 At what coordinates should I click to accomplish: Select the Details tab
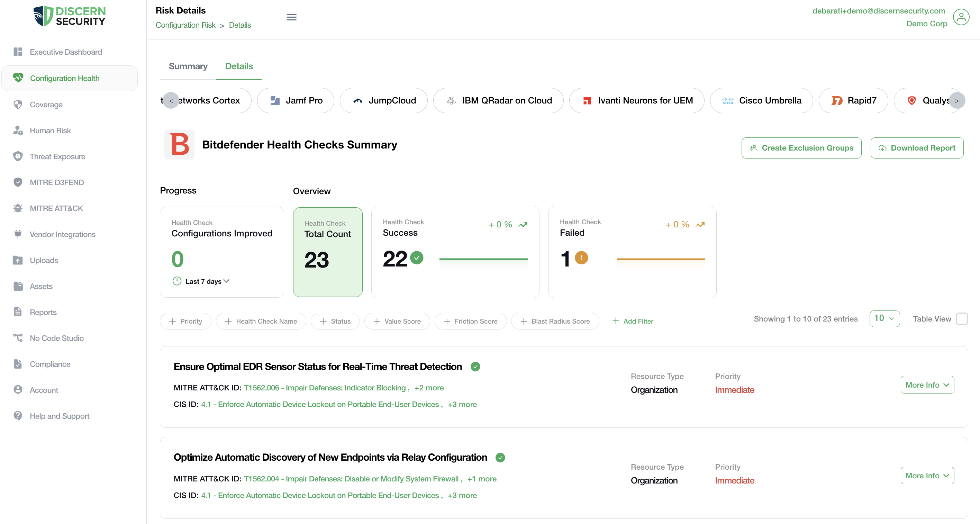[239, 66]
